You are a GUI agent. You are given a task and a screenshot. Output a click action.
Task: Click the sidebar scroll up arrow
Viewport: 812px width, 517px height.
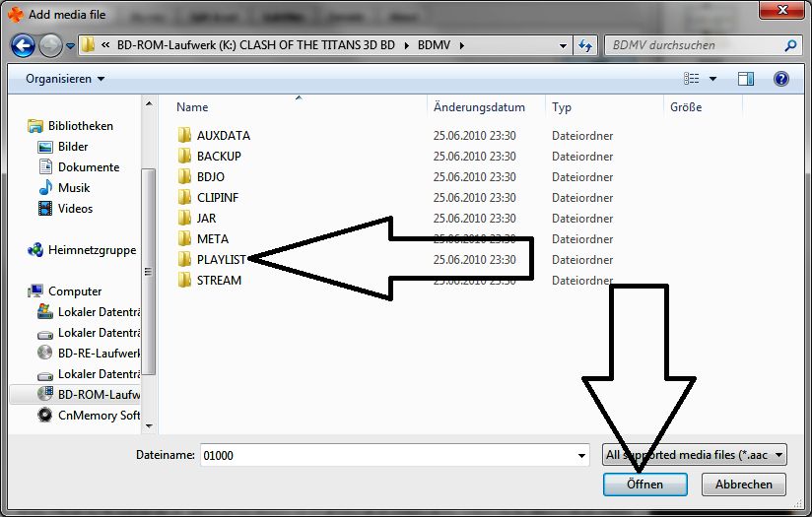[149, 104]
